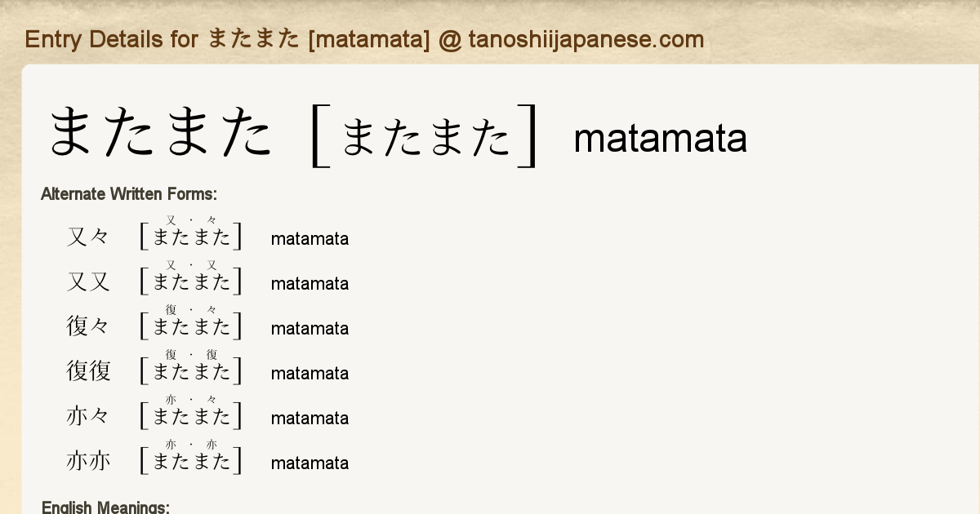Click the "English Meanings:" heading
The image size is (980, 514).
pyautogui.click(x=105, y=507)
